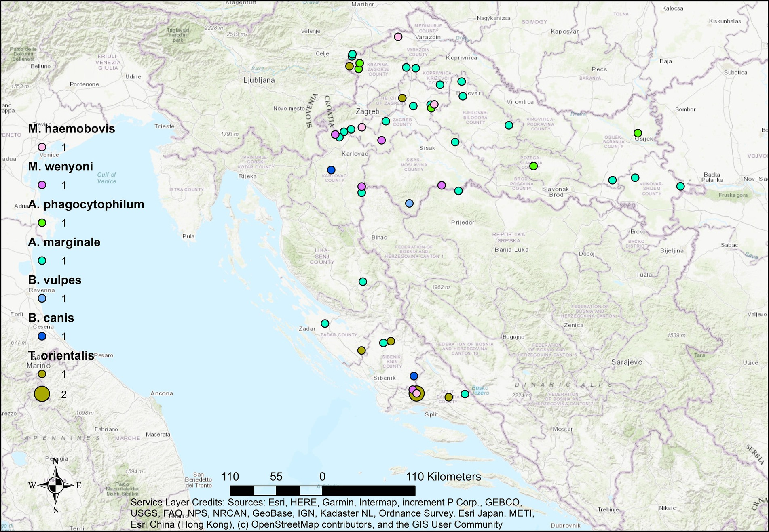Click the dark-blue marker in Karlovac County
Screen dimensions: 769x532
[x=331, y=170]
